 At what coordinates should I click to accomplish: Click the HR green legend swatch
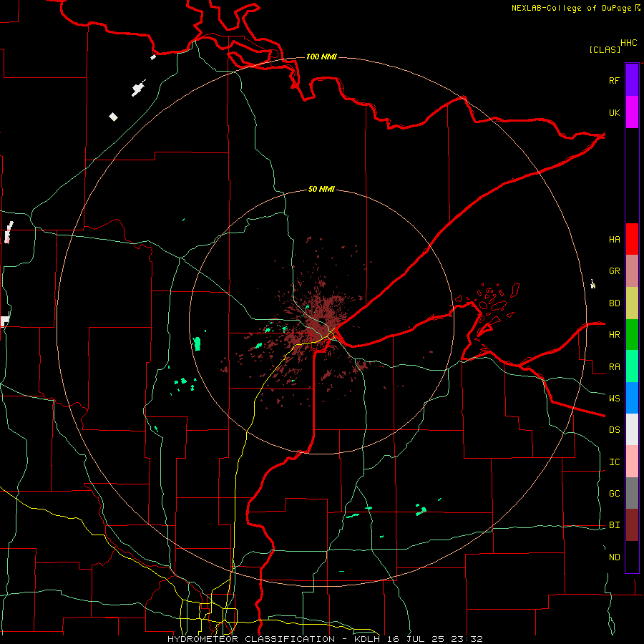click(x=632, y=334)
